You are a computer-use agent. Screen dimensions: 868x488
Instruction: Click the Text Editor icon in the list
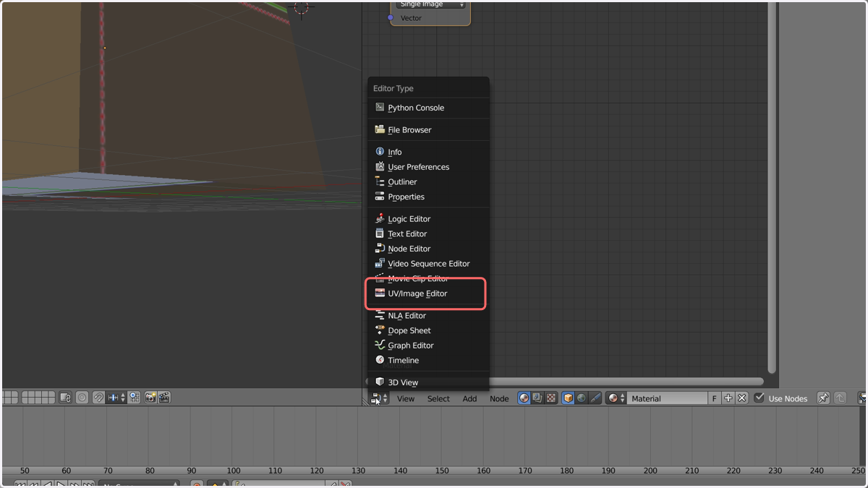[380, 234]
